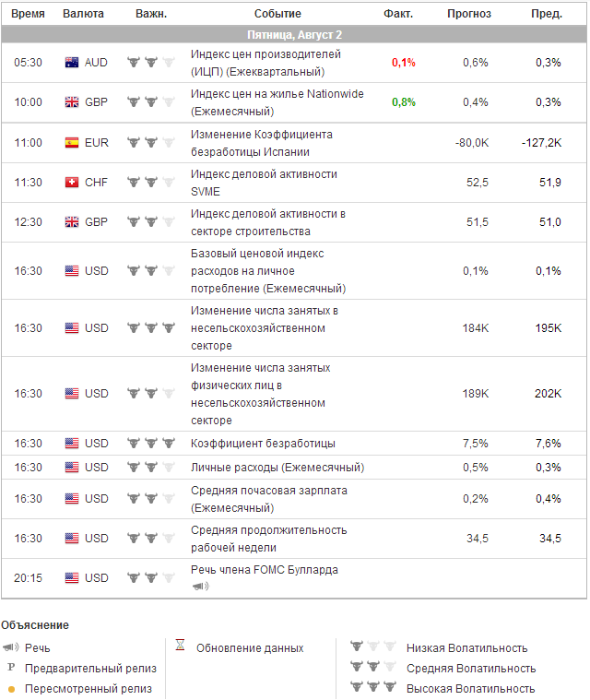The width and height of the screenshot is (590, 700).
Task: Click the P icon for Предварительный релиз
Action: pos(11,668)
